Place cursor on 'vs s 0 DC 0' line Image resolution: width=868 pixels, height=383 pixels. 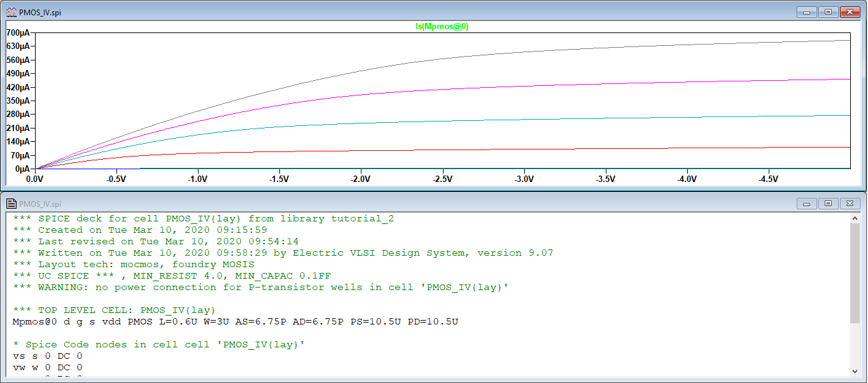48,356
